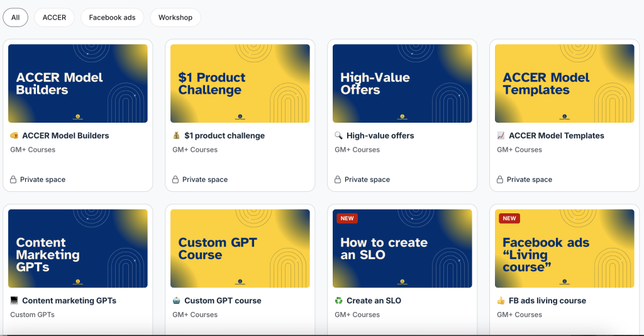Click the lock icon under High-value offers
This screenshot has width=644, height=336.
(338, 180)
